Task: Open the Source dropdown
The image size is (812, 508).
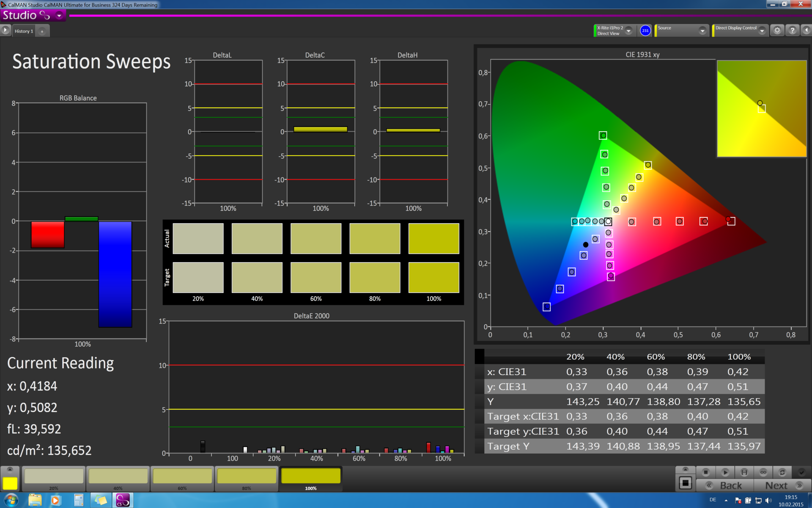Action: click(x=702, y=30)
